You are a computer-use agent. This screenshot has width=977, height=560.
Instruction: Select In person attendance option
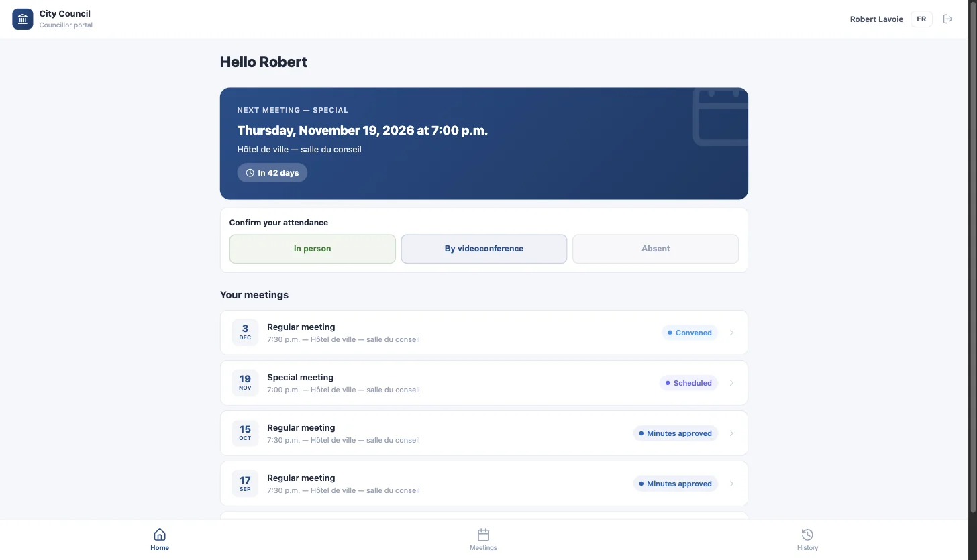coord(313,249)
